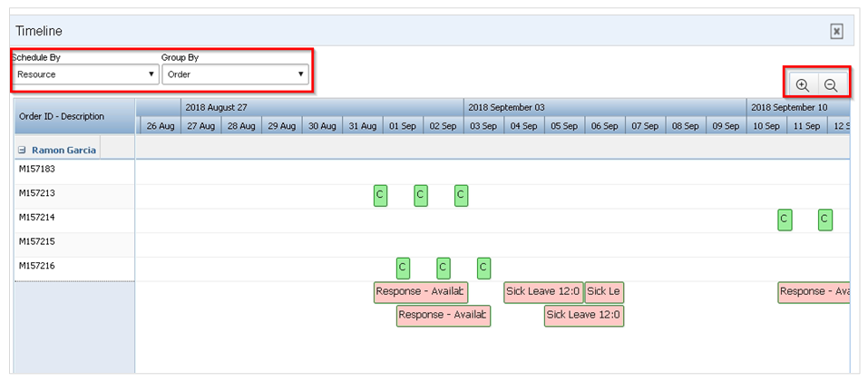Collapse the Ramon Garcia group

pos(22,149)
